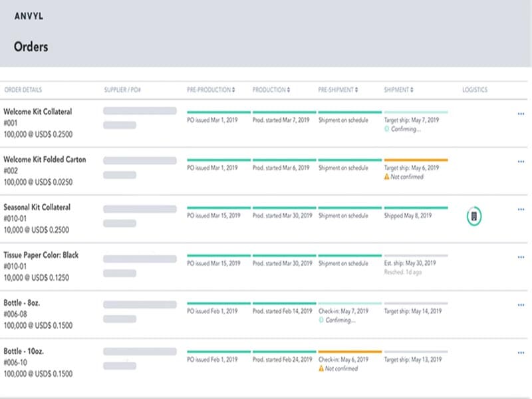The height and width of the screenshot is (399, 532).
Task: Sort orders by the Production column
Action: click(270, 90)
